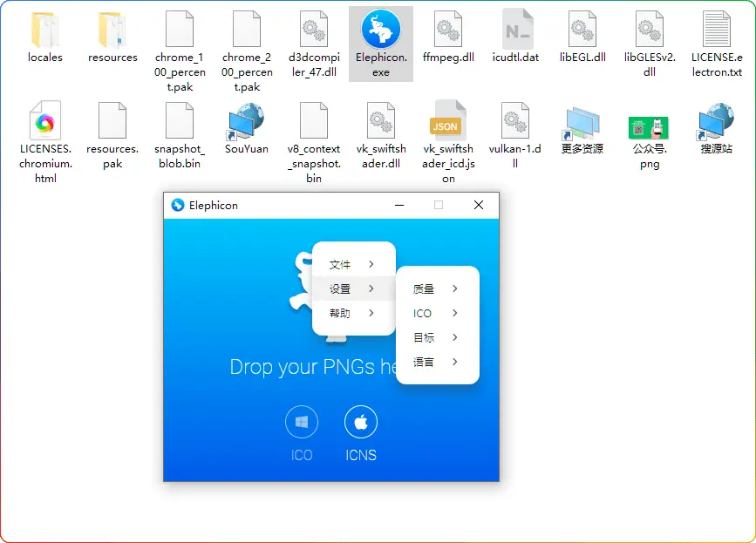Select the ffmpeg.dll file
This screenshot has height=543, width=756.
pyautogui.click(x=447, y=31)
